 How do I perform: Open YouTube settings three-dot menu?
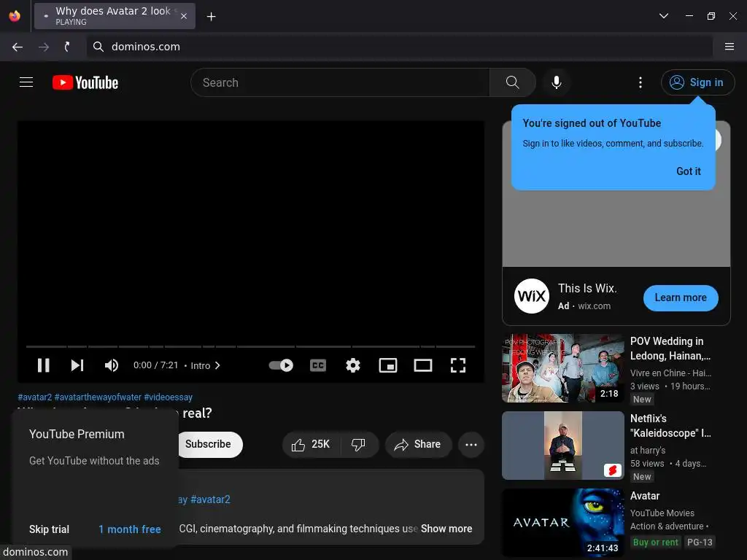tap(640, 82)
